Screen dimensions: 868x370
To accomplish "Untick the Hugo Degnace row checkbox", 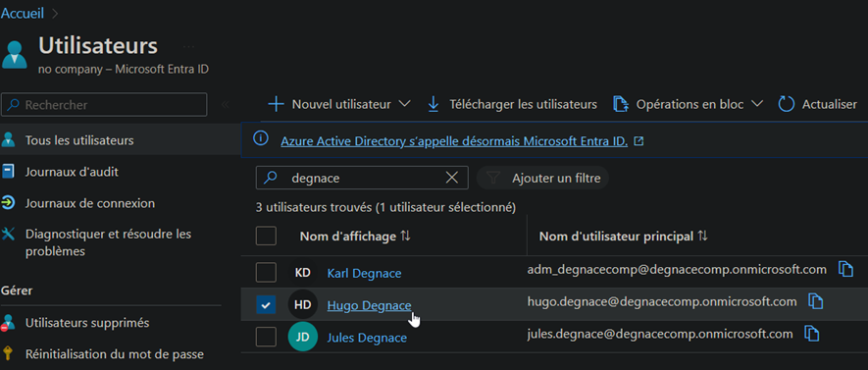I will click(x=266, y=304).
